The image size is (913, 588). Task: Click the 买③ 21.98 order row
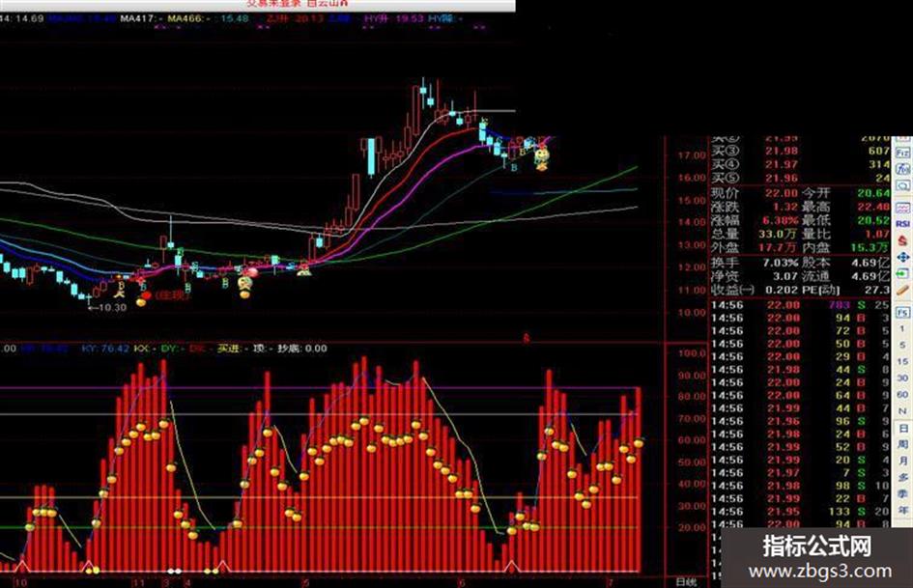tap(800, 151)
